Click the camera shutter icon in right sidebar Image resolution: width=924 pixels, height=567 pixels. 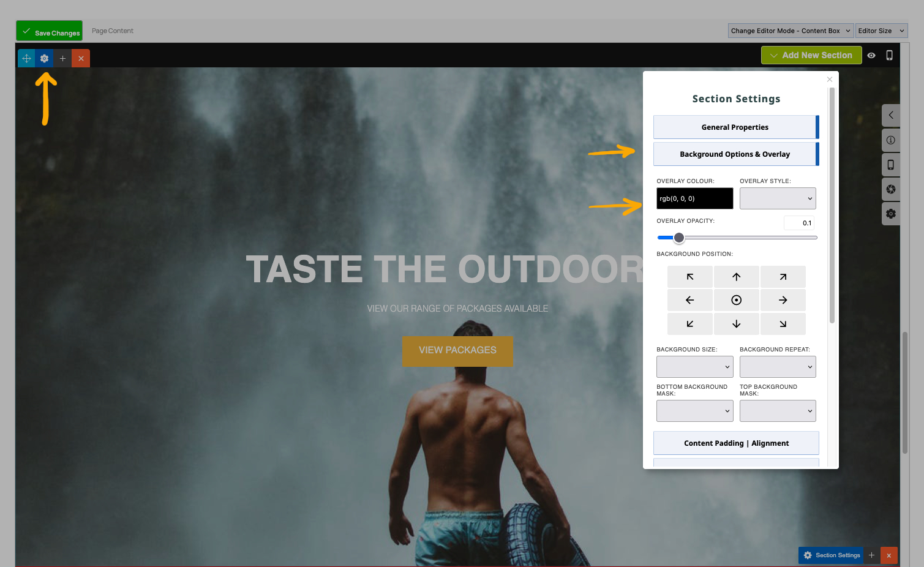point(890,189)
